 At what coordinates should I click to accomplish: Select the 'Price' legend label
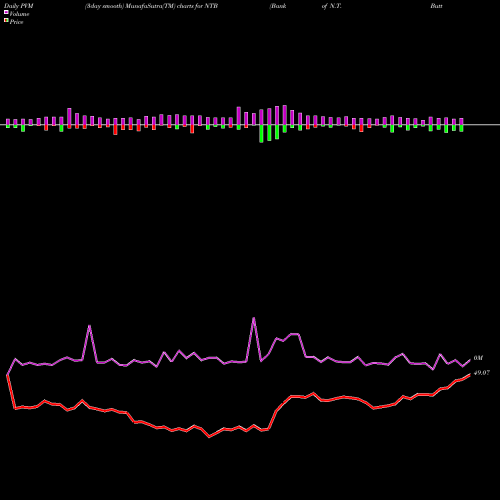pos(16,22)
